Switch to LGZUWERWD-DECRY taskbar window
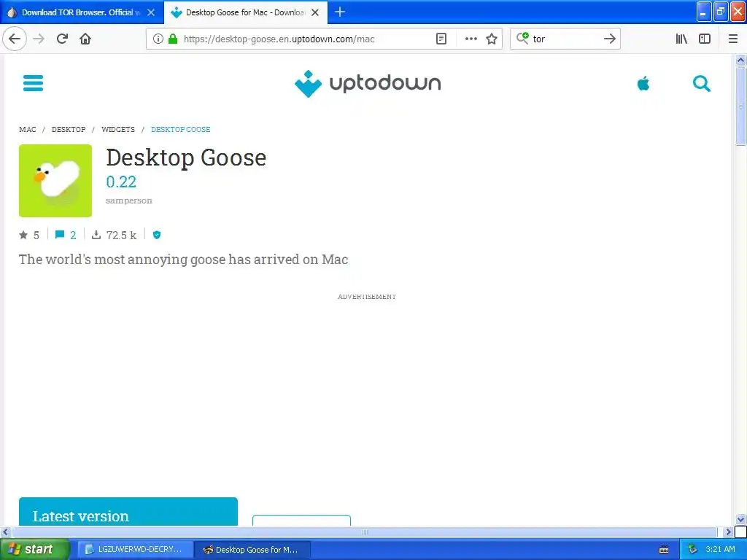 (x=135, y=549)
